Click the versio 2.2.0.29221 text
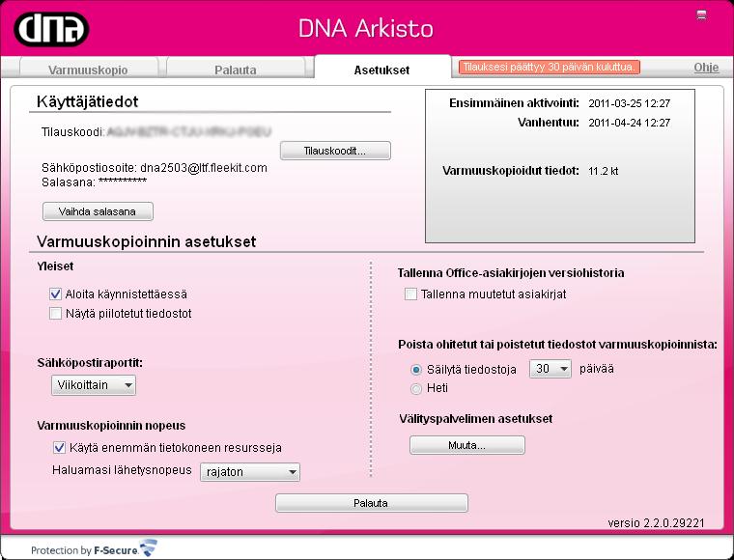Screen dimensions: 734x560 click(656, 522)
